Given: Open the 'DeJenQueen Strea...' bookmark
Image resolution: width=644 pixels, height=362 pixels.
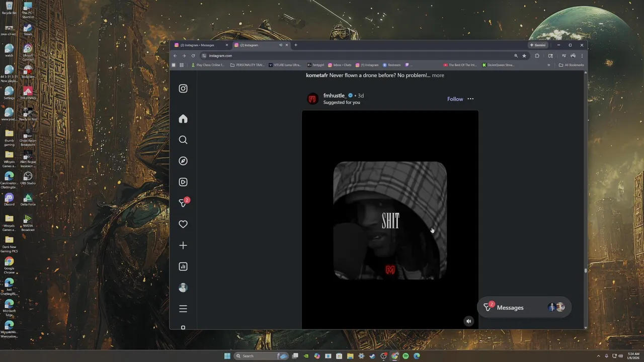Looking at the screenshot, I should [x=498, y=65].
